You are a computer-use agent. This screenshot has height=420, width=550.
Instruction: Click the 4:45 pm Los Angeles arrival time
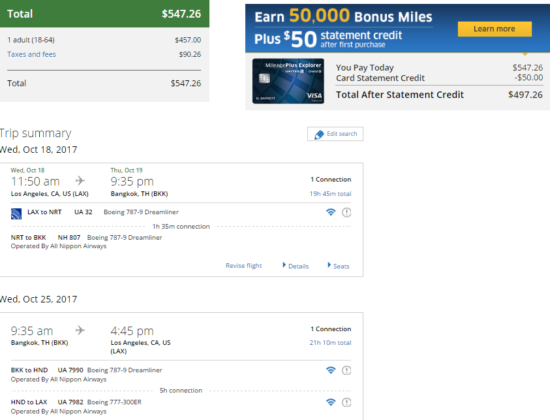[132, 331]
